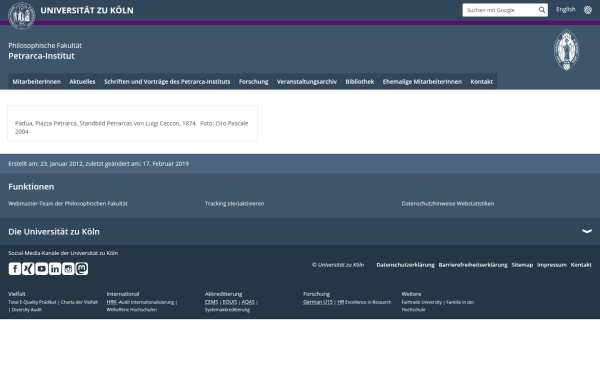Open the Ehemalige MitarbeiterInnen menu item
The width and height of the screenshot is (600, 375).
[422, 82]
